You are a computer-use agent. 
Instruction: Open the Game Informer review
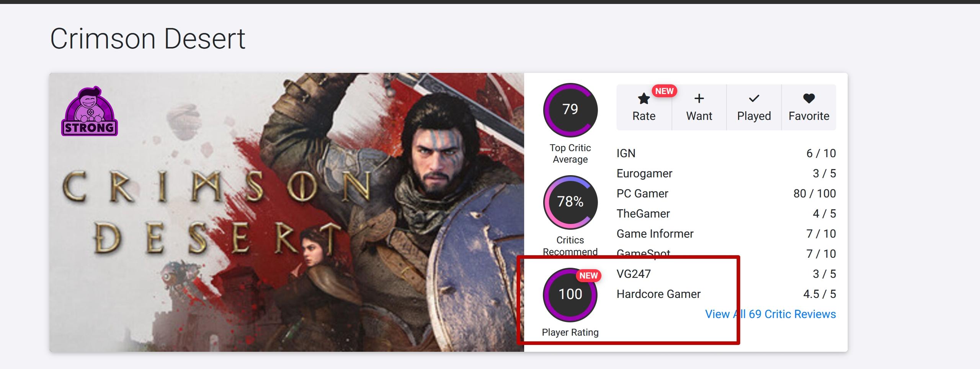tap(655, 234)
